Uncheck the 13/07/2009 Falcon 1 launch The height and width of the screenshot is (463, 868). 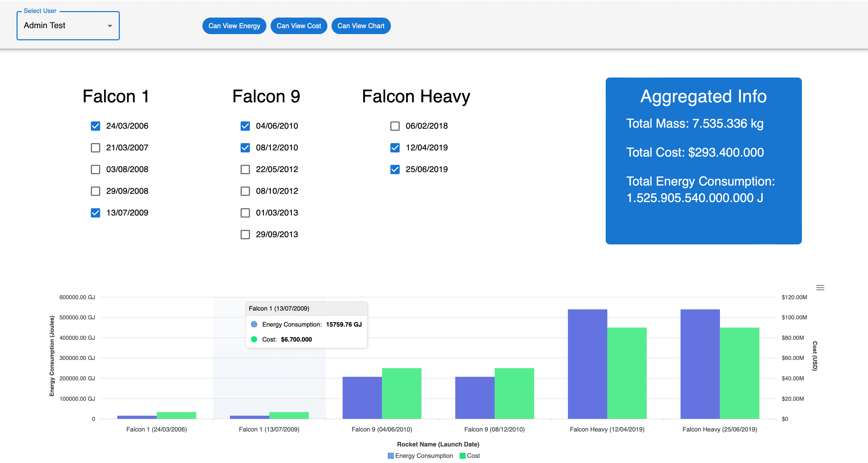coord(95,213)
